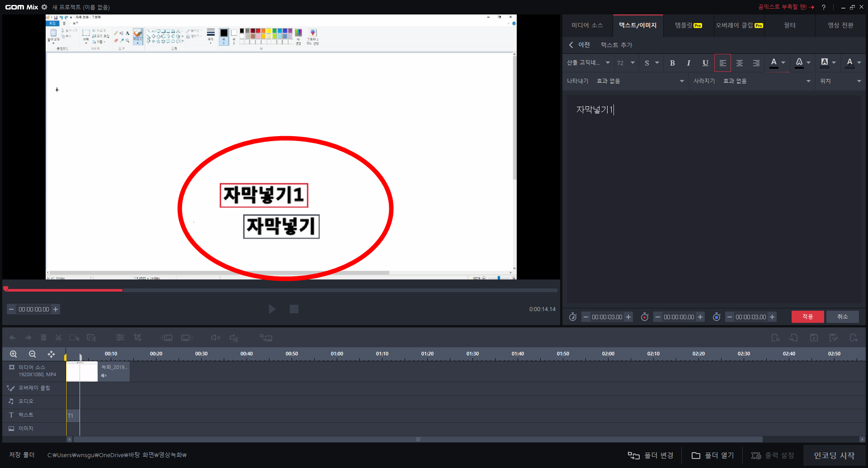Click the fade-out image icon
Screen dimensions: 868x468
pyautogui.click(x=187, y=338)
